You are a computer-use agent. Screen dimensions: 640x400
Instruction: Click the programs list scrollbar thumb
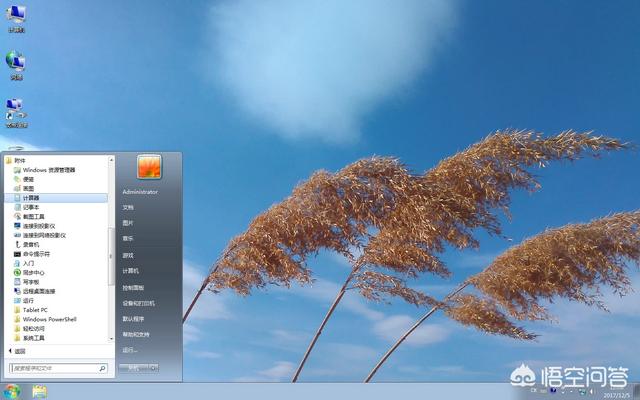tap(111, 256)
